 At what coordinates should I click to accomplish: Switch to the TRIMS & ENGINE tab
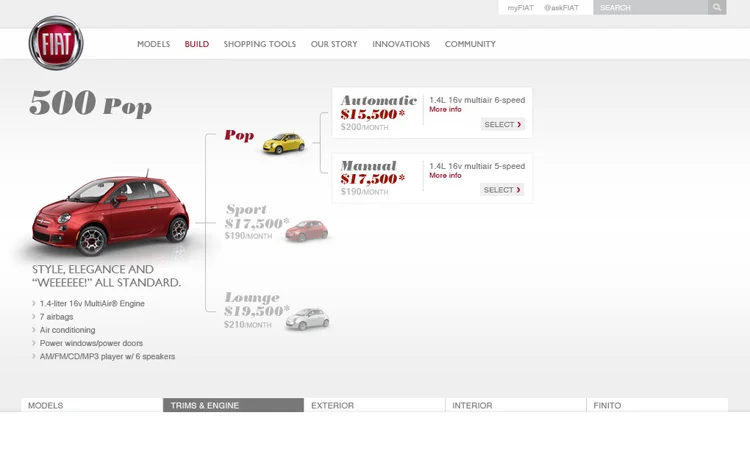[233, 405]
